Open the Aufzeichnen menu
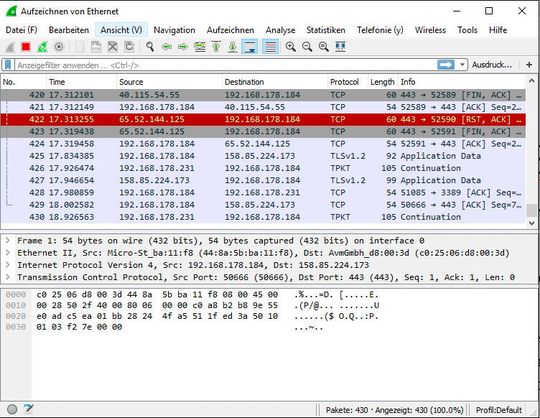The image size is (540, 418). click(x=230, y=30)
